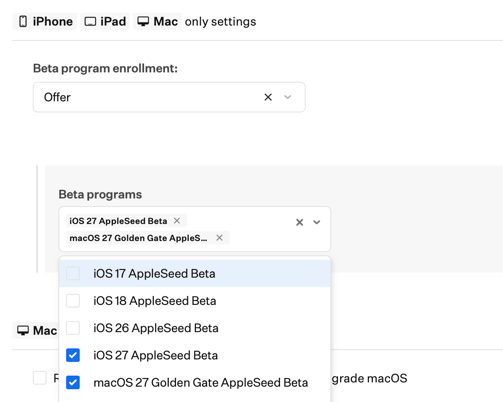Select the iOS 17 AppleSeed Beta option text
The width and height of the screenshot is (503, 402).
click(154, 274)
